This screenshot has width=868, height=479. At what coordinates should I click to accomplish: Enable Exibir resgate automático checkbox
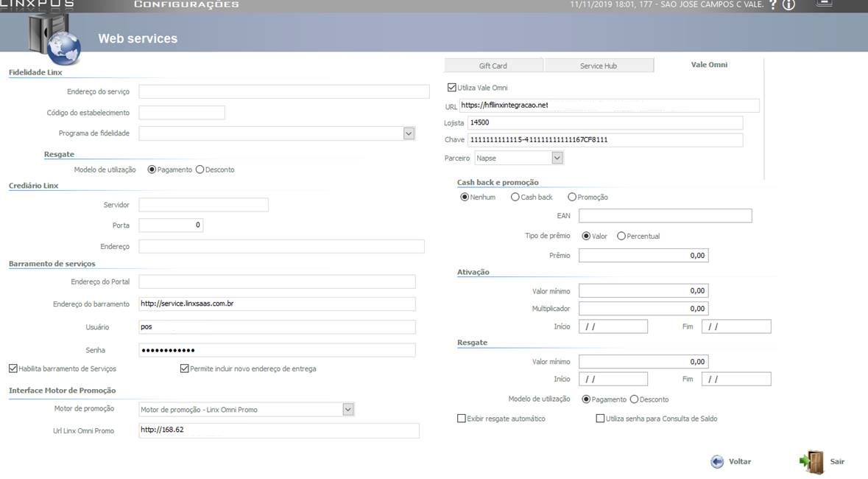tap(461, 419)
